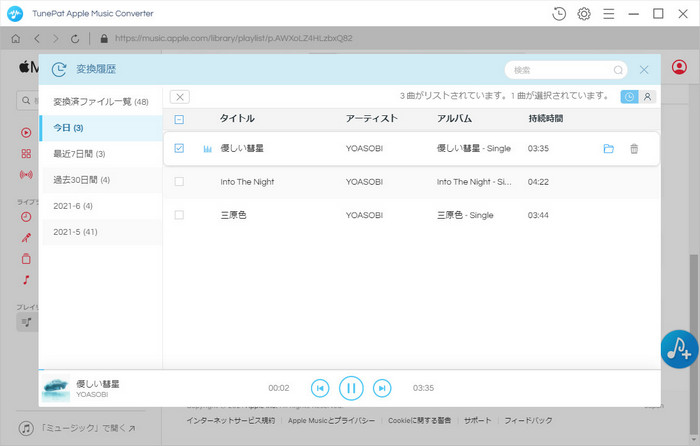Switch to sort-by-time clock view button
The image size is (700, 446).
[x=629, y=97]
